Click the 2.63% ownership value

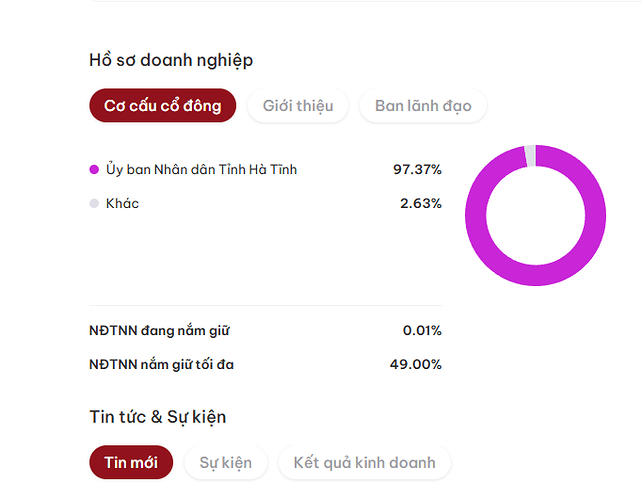coord(420,204)
